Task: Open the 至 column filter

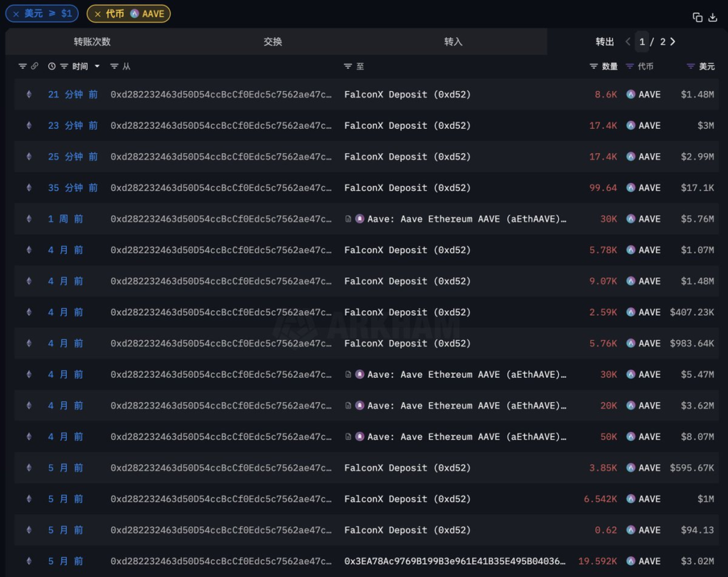Action: [x=348, y=66]
